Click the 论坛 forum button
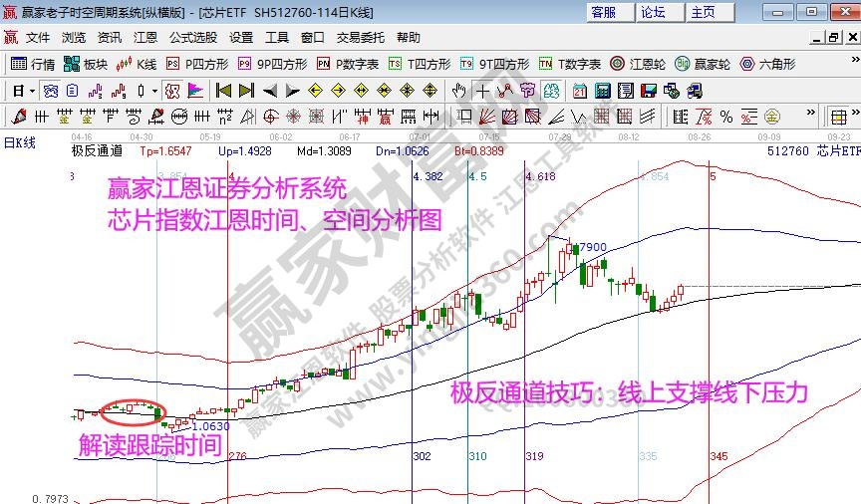861x504 pixels. [653, 12]
